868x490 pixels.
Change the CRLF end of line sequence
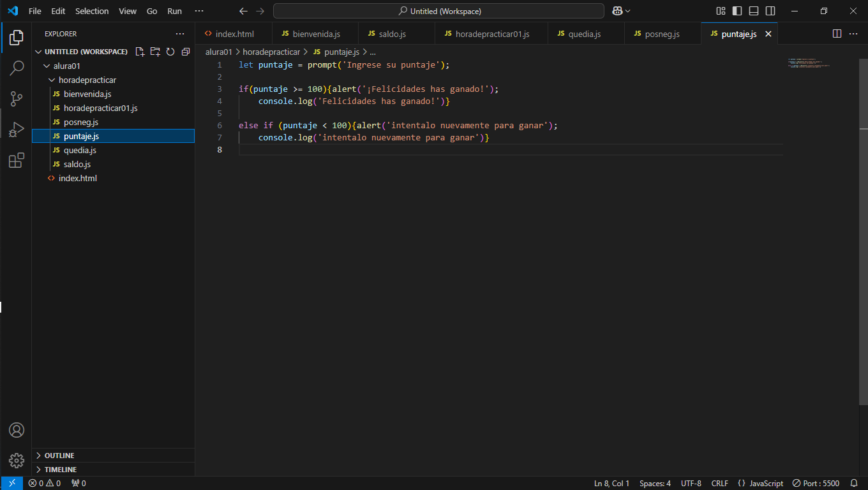[x=720, y=483]
